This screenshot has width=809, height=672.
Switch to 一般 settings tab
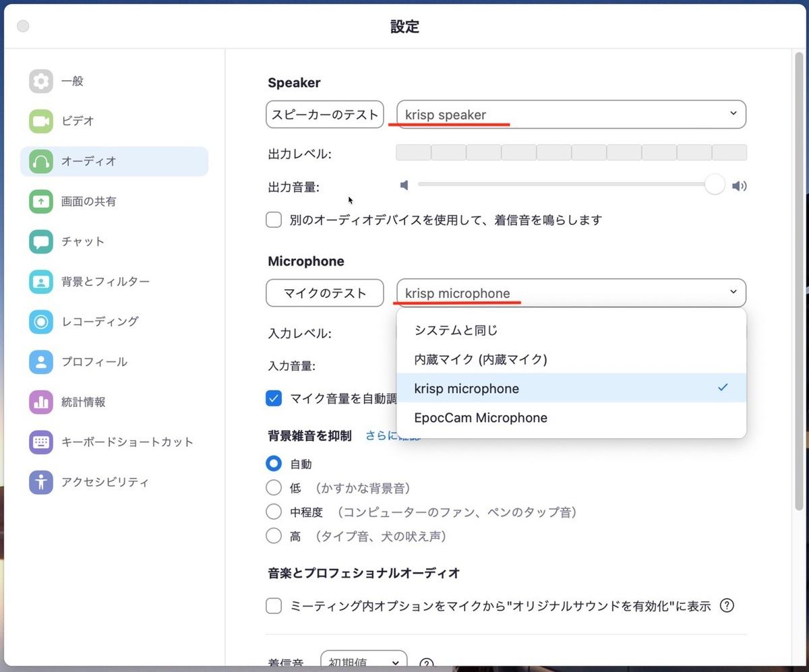point(114,81)
